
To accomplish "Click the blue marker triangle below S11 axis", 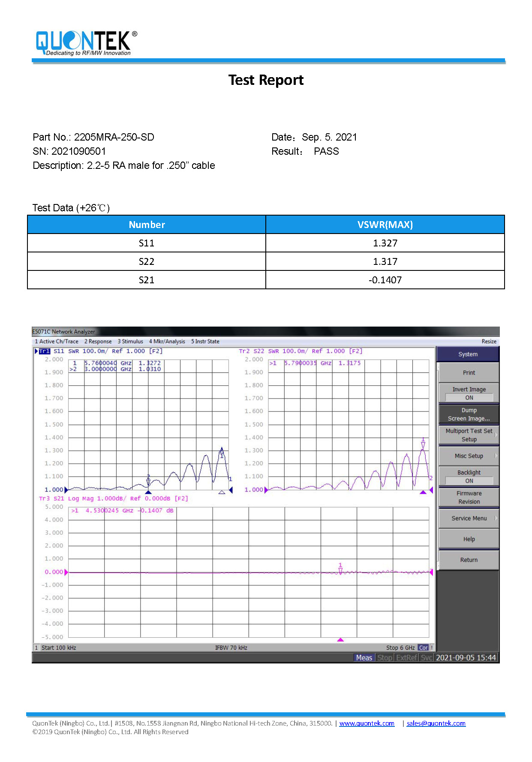I will 148,492.
